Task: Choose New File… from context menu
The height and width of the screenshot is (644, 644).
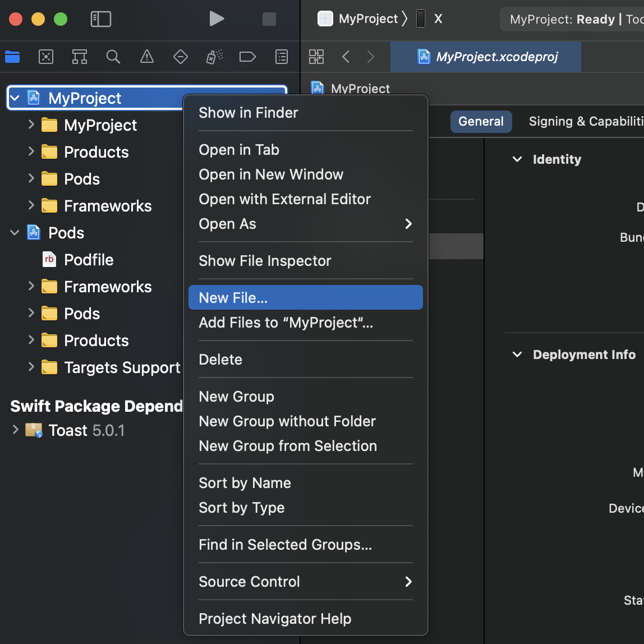Action: pos(305,297)
